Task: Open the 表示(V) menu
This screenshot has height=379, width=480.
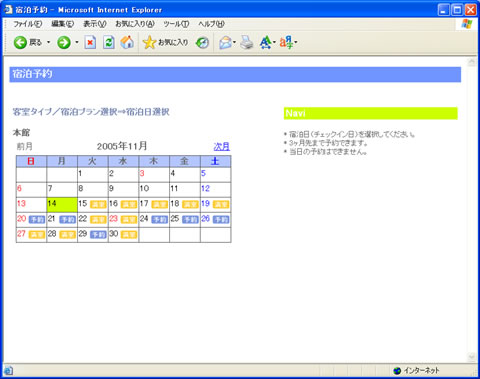Action: 95,24
